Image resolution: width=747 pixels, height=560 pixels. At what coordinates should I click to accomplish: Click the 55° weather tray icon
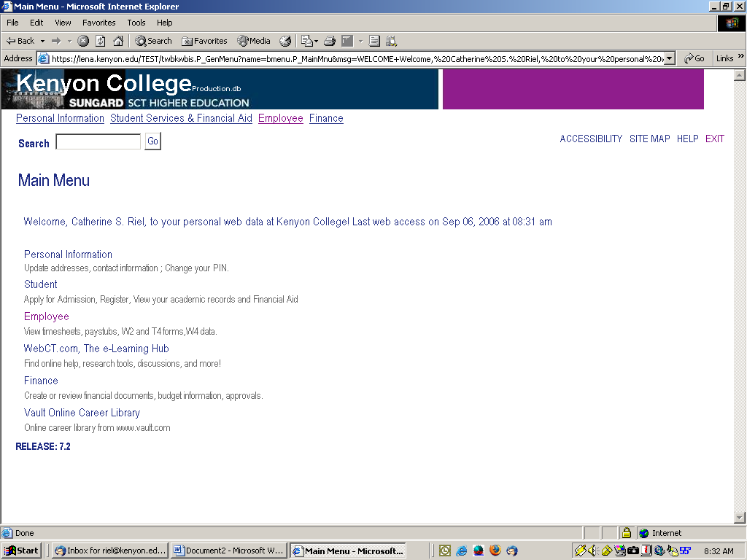(x=684, y=551)
